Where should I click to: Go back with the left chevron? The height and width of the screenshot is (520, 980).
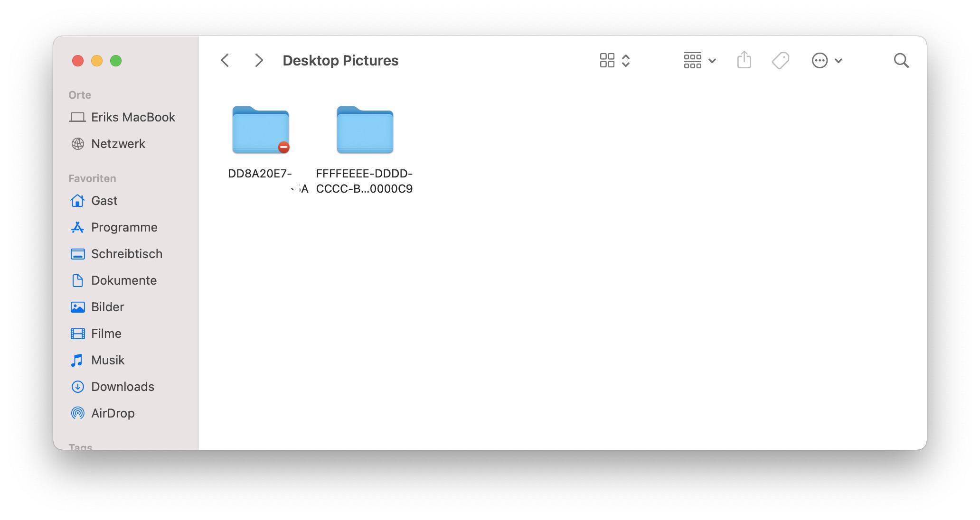tap(225, 61)
